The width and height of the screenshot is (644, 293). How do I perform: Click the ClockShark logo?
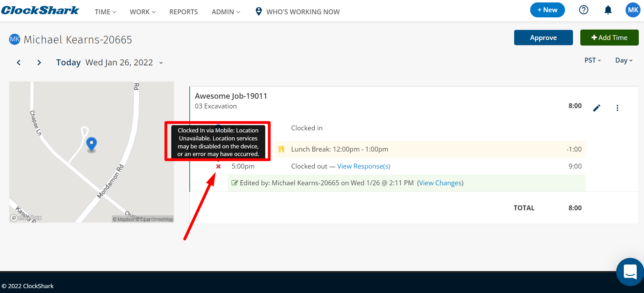(x=40, y=10)
